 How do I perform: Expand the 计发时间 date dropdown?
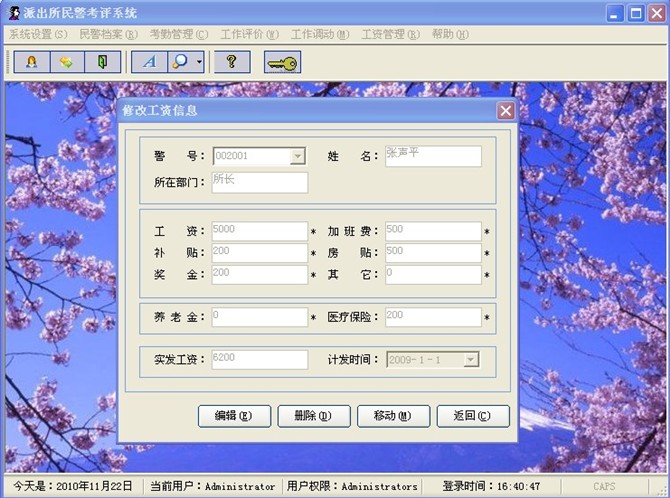471,360
